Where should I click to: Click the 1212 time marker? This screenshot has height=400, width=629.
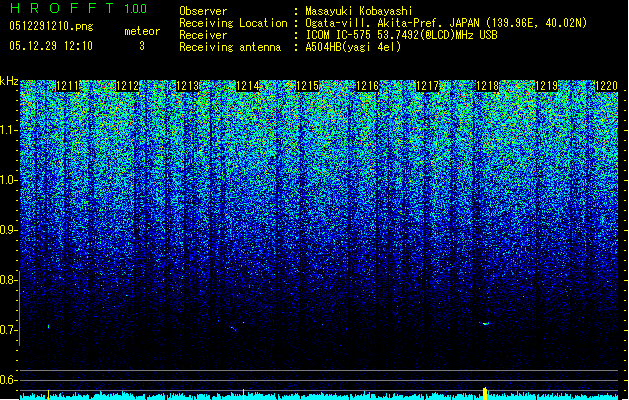(x=127, y=86)
